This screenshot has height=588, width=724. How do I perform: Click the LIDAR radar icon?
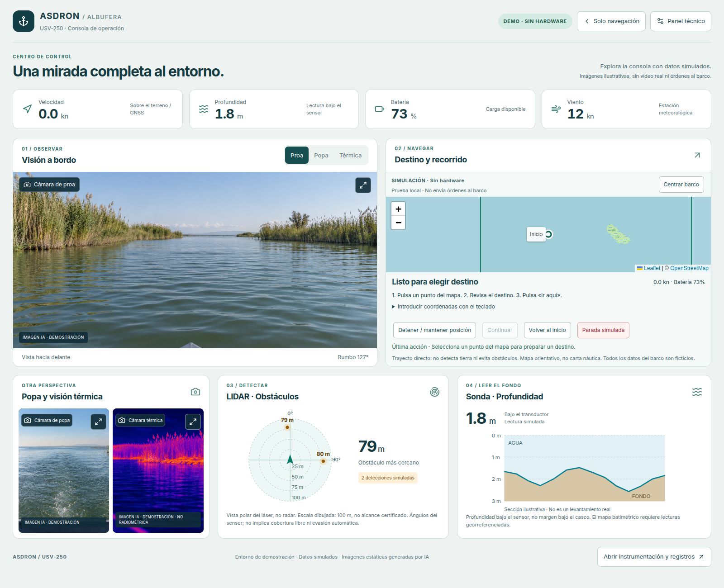point(434,392)
